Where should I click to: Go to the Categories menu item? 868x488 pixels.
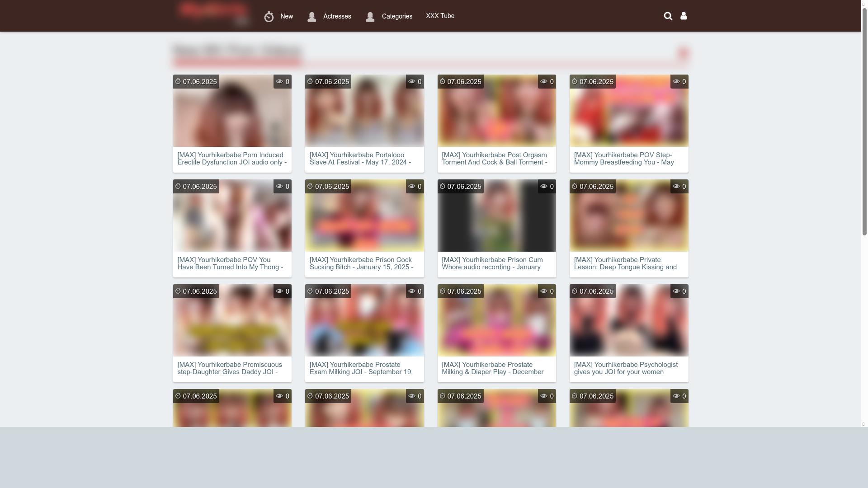pos(397,17)
